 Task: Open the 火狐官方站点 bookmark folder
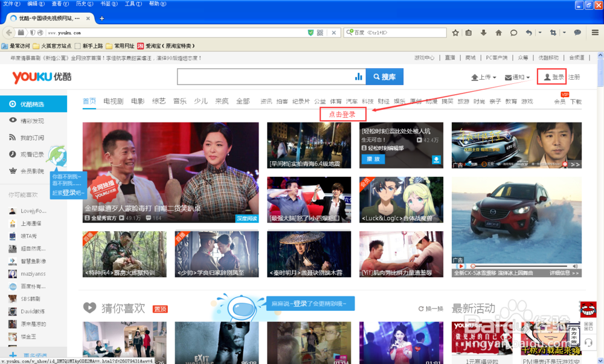(52, 46)
